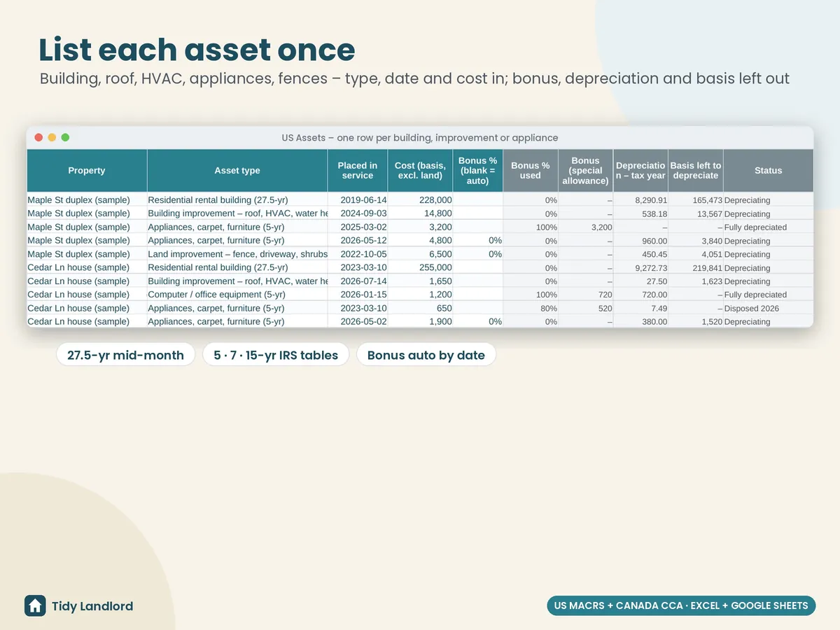840x630 pixels.
Task: Click the 'Bonus (special allowance)' column header
Action: 585,171
